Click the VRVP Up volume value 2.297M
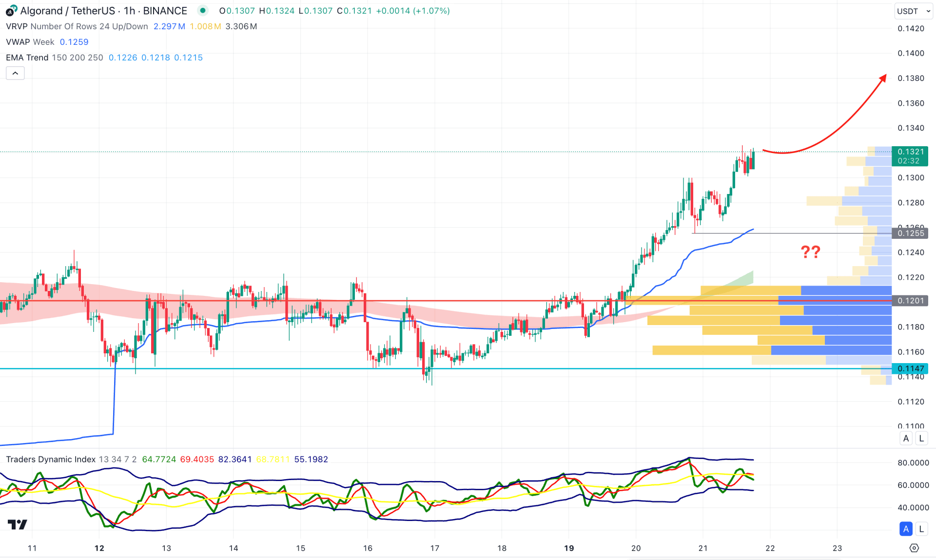936x560 pixels. (x=169, y=26)
